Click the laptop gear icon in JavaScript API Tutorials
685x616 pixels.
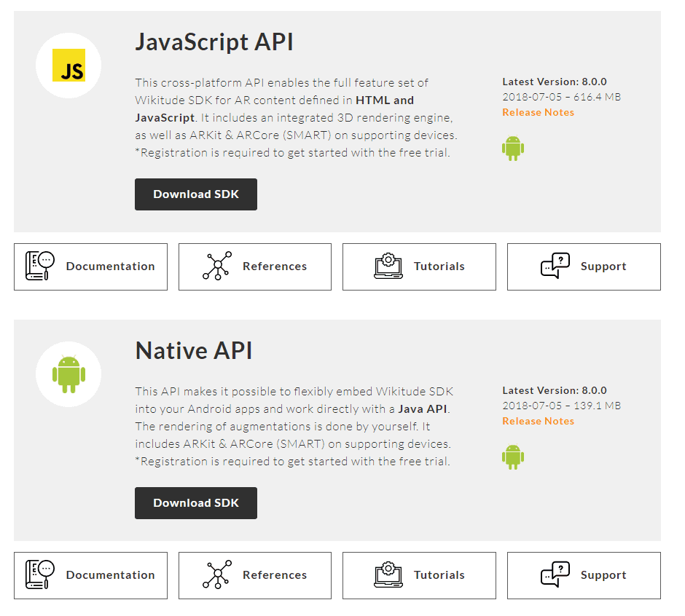pyautogui.click(x=388, y=266)
